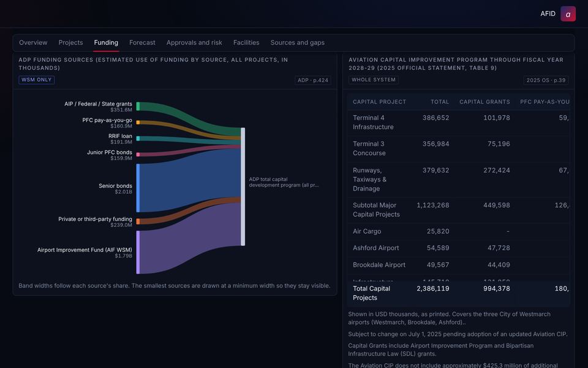
Task: Switch to the Overview tab
Action: (33, 43)
